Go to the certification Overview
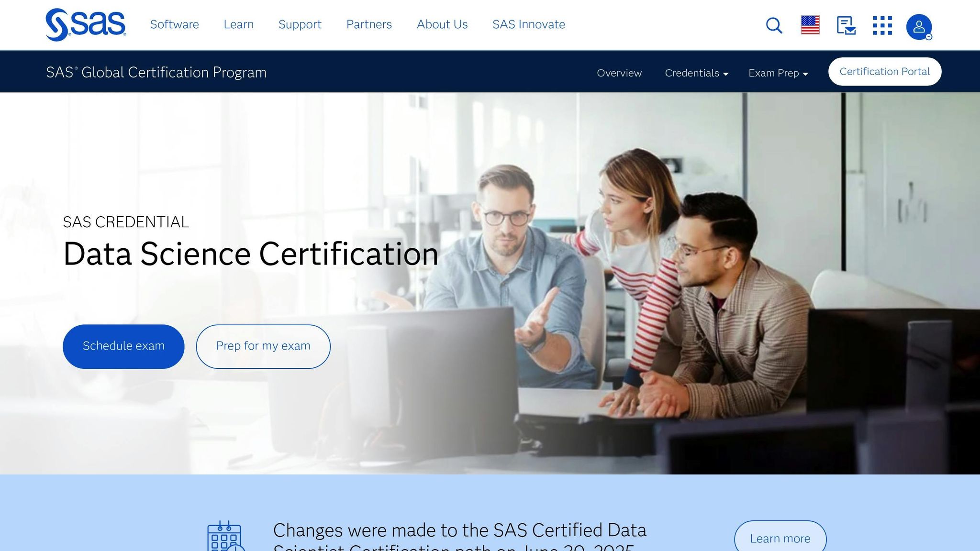Viewport: 980px width, 551px height. 619,73
